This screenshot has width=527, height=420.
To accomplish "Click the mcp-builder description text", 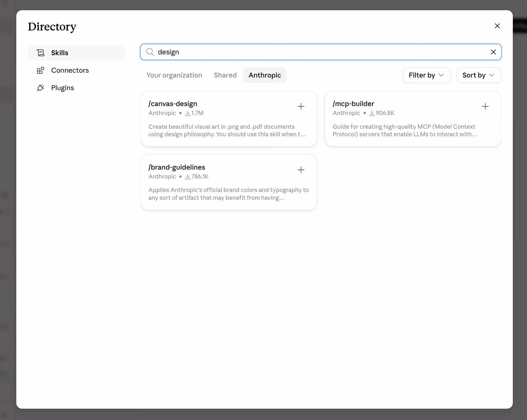I will point(405,130).
